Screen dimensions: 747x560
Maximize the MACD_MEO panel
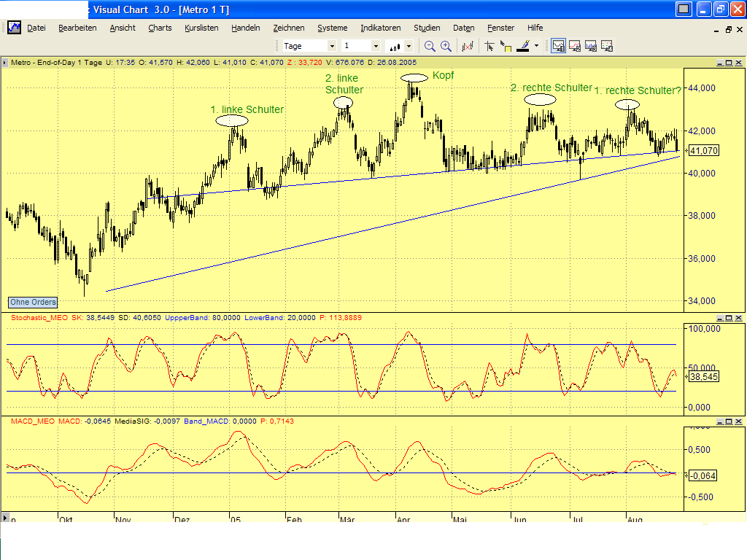coord(729,421)
